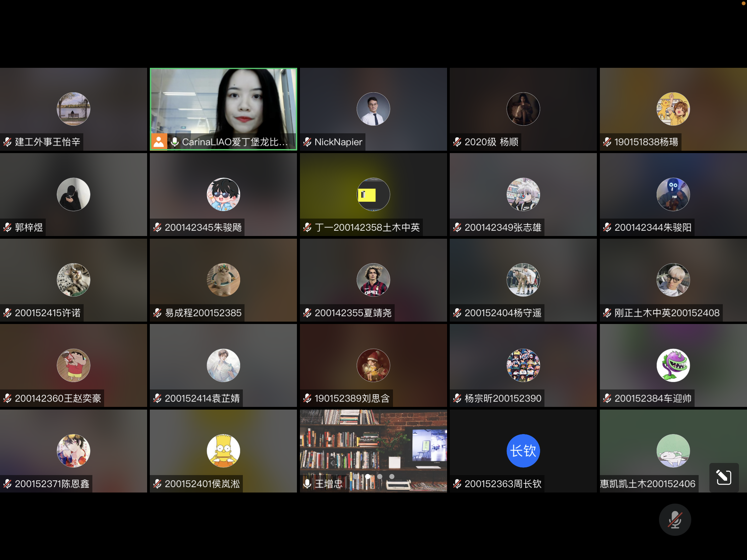747x560 pixels.
Task: Click muted mic icon beside 2020级 杨顺
Action: coord(457,142)
